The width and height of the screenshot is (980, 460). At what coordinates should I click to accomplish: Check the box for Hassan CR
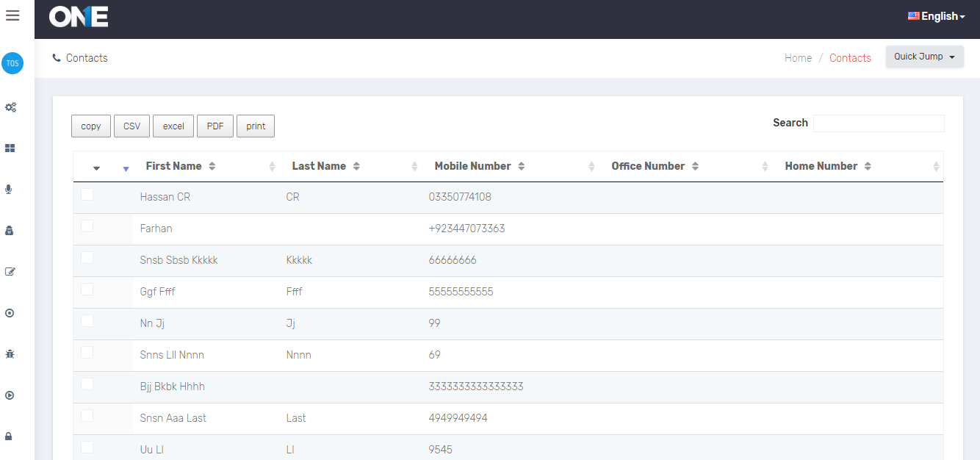click(x=87, y=195)
